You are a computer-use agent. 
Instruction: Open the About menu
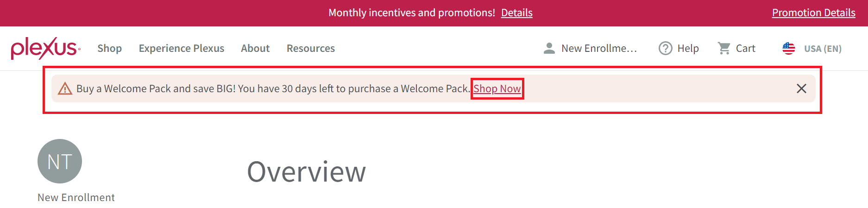pos(255,48)
